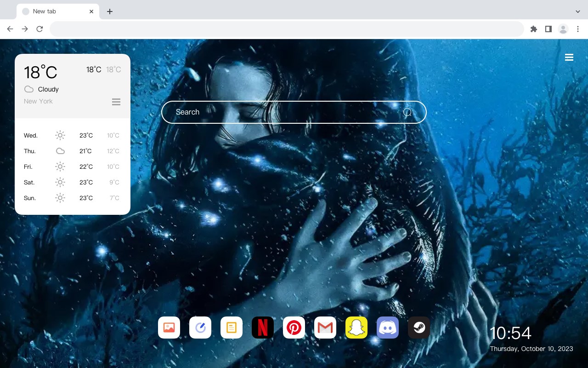Click the Thu. cloud forecast icon
Viewport: 588px width, 368px height.
[x=60, y=151]
